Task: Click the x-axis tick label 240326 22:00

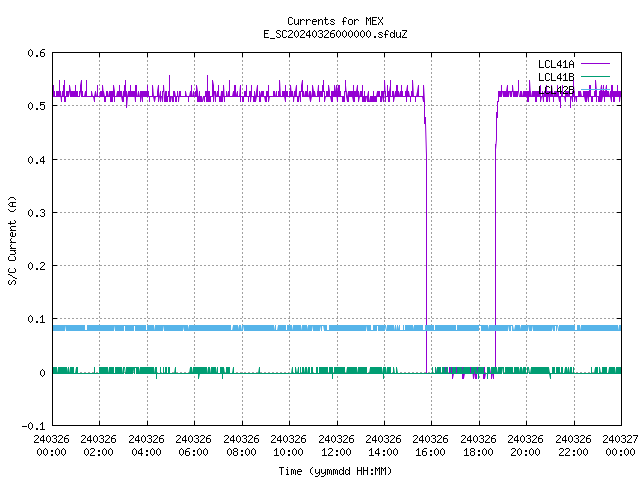Action: click(573, 446)
